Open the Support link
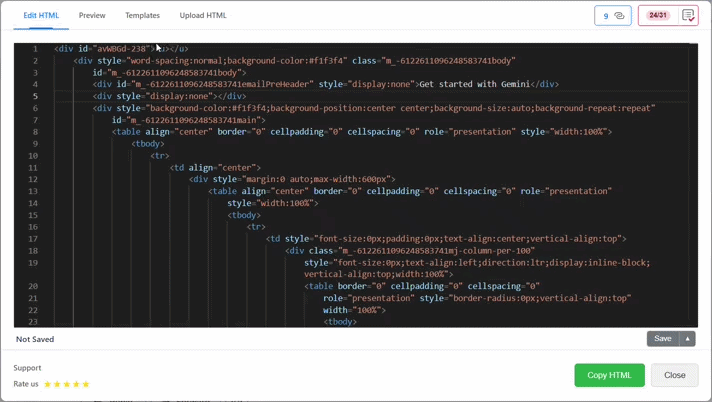Screen dimensions: 712x402 pyautogui.click(x=27, y=368)
